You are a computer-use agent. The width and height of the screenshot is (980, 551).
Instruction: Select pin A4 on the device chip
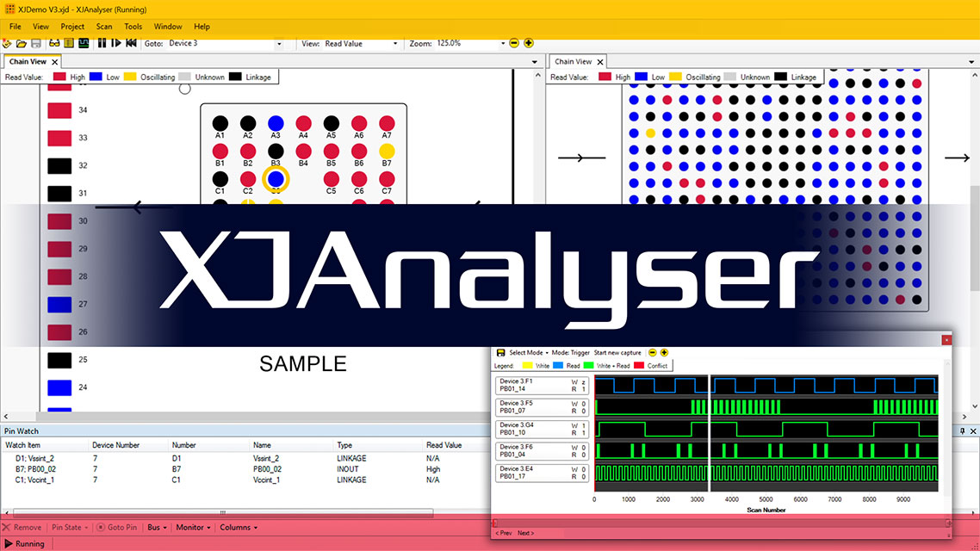click(x=303, y=124)
